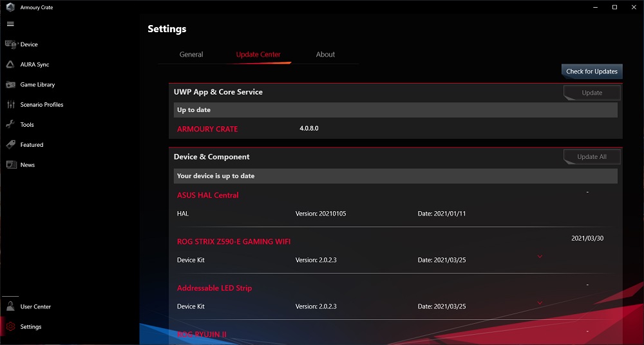The width and height of the screenshot is (644, 345).
Task: Click the Scenario Profiles sliders icon
Action: click(x=11, y=105)
